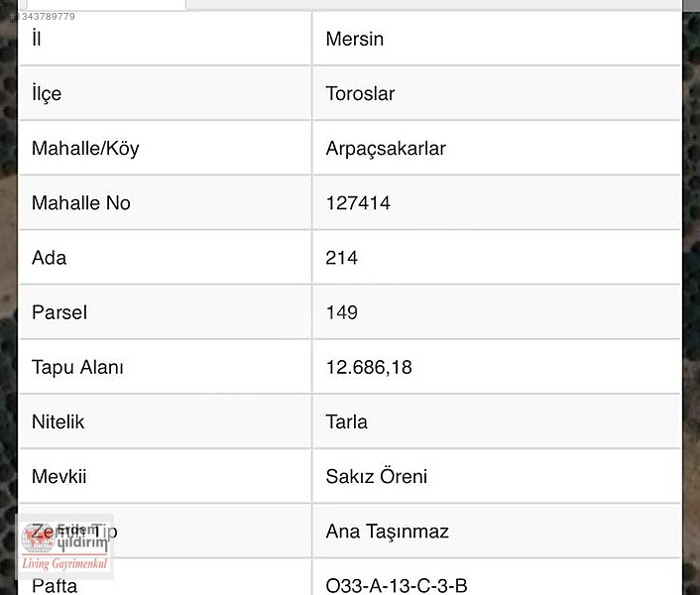Click the Erdem Yıldırım globe logo
This screenshot has height=595, width=700.
pos(39,537)
